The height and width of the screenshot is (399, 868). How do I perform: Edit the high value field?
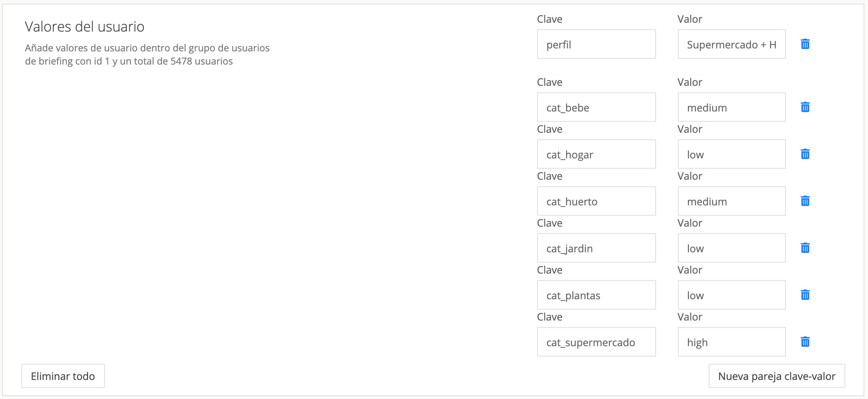[732, 342]
